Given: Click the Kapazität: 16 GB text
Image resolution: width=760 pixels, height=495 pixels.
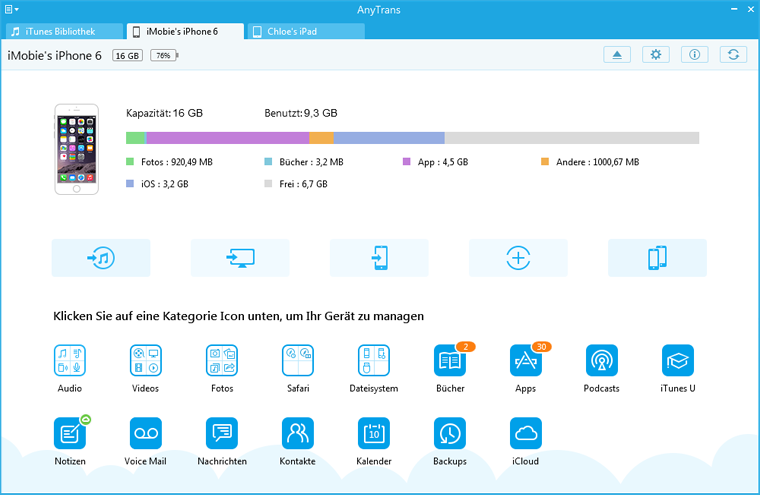Looking at the screenshot, I should click(164, 113).
